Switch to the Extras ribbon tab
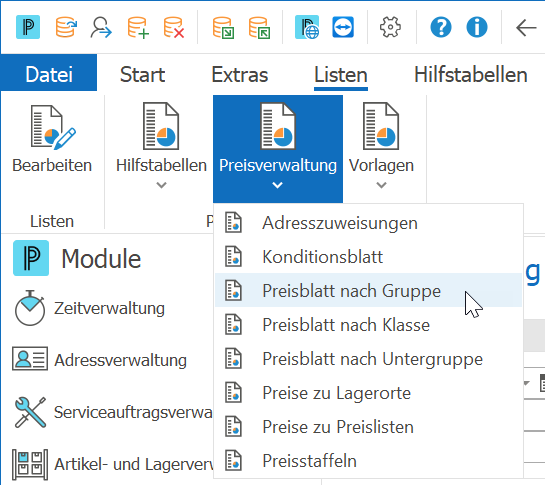Viewport: 545px width, 485px height. [240, 74]
